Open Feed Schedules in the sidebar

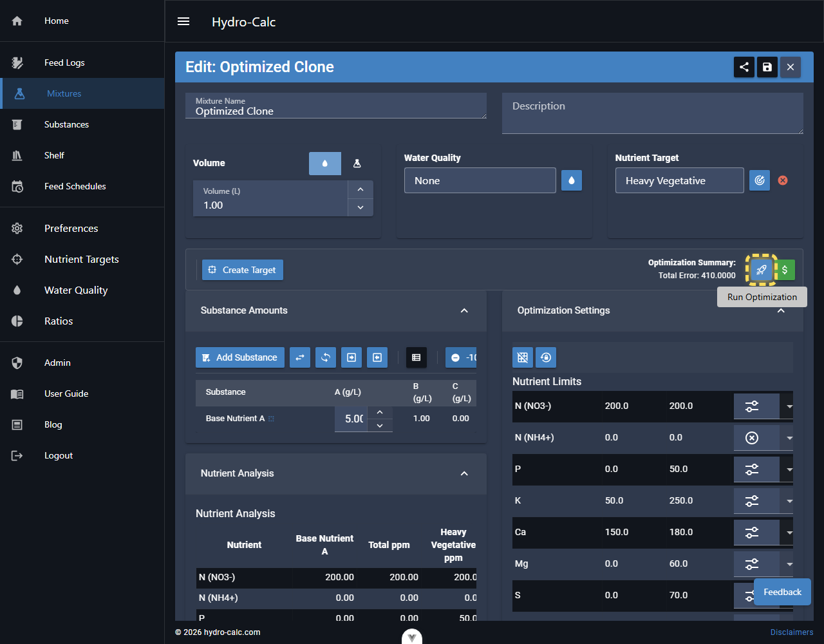pos(82,186)
